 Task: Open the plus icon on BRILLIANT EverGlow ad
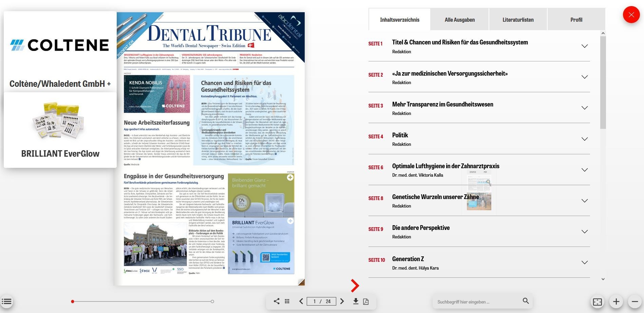click(290, 221)
